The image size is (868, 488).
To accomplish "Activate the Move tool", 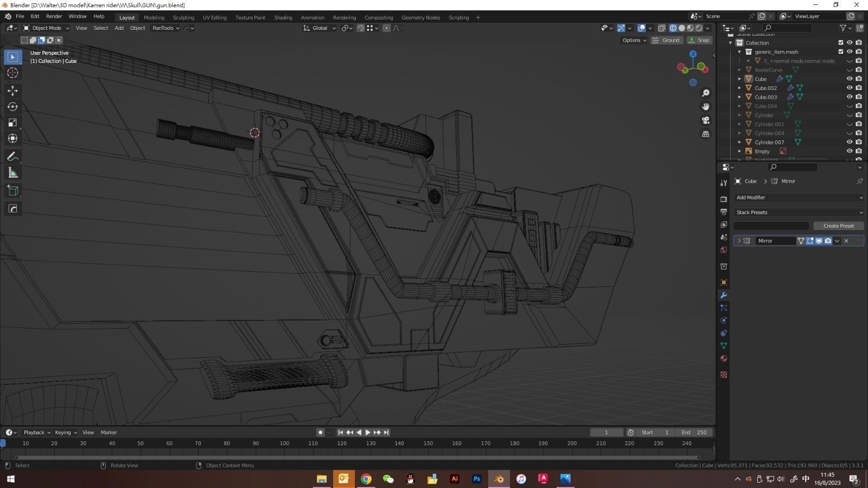I will [12, 91].
